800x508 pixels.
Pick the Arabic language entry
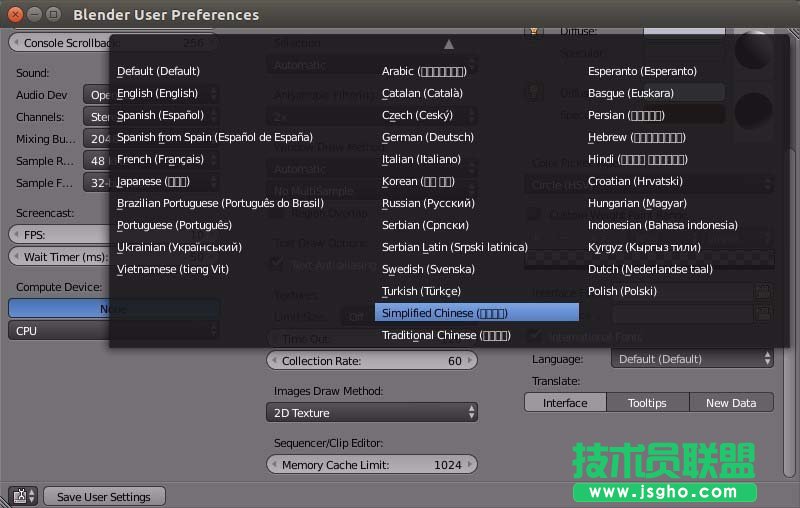click(x=424, y=71)
